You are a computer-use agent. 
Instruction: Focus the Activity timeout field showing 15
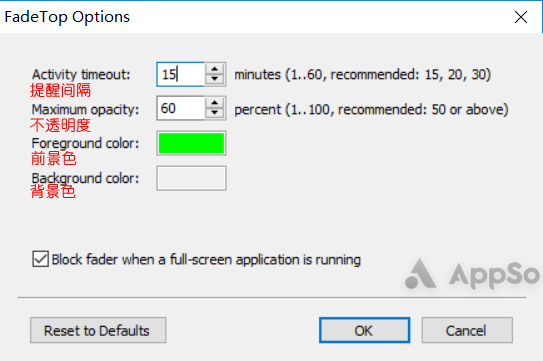tap(181, 74)
